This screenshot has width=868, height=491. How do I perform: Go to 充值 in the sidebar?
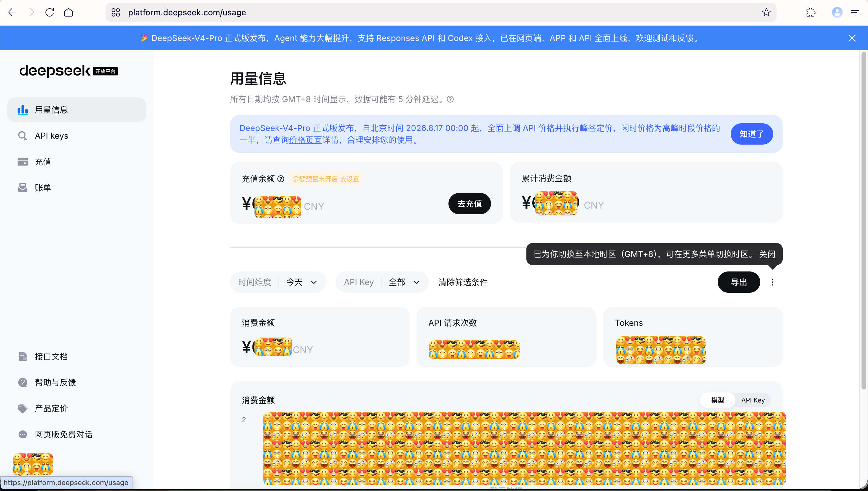(x=76, y=162)
